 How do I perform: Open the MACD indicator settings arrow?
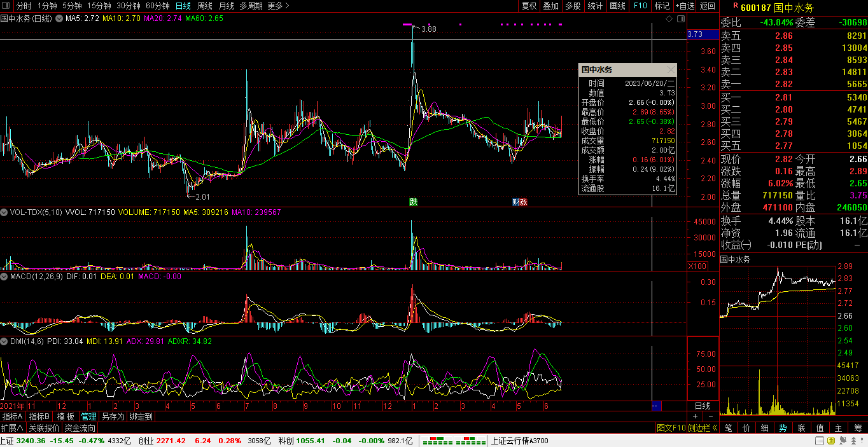(x=4, y=277)
